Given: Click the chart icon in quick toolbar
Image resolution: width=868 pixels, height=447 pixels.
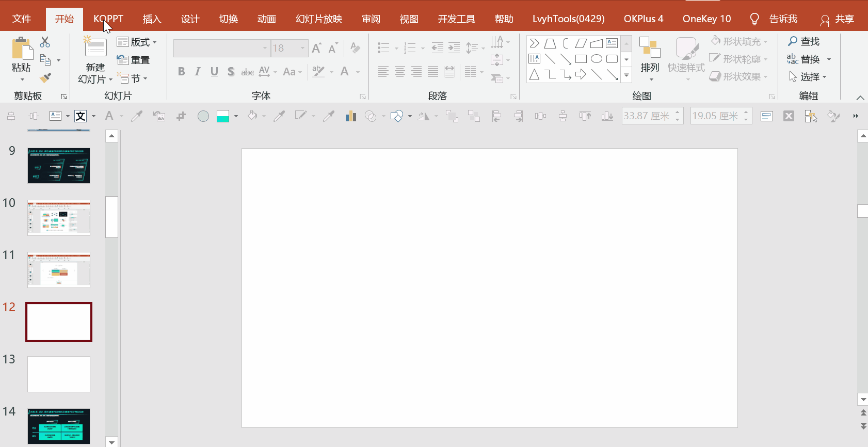Looking at the screenshot, I should [x=351, y=116].
